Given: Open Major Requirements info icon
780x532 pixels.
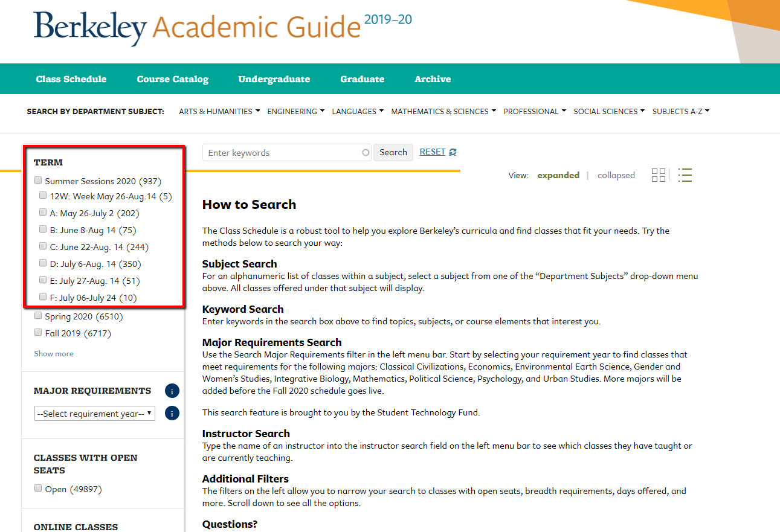Looking at the screenshot, I should [172, 391].
